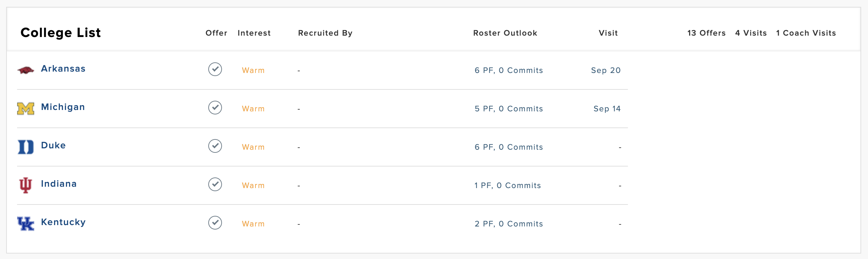Click the Warm interest label for Indiana
This screenshot has height=259, width=868.
[253, 186]
